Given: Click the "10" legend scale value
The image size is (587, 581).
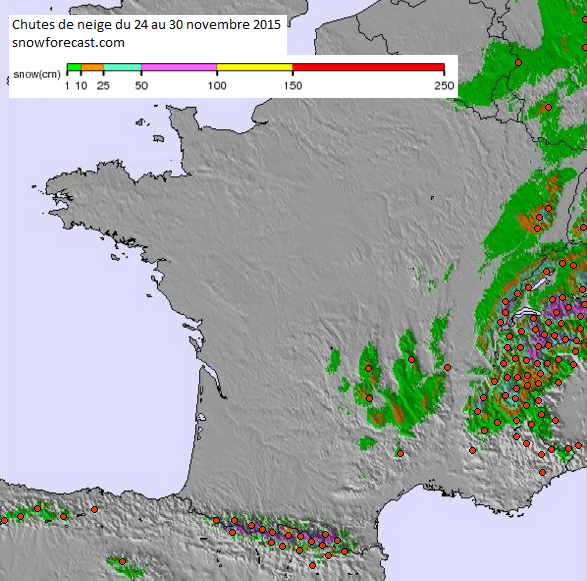Looking at the screenshot, I should click(x=81, y=86).
